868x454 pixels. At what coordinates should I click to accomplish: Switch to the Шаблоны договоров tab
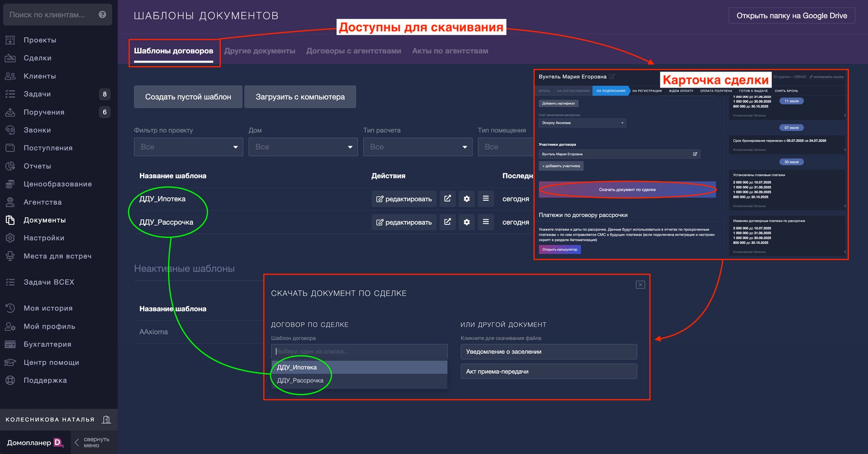pos(174,51)
